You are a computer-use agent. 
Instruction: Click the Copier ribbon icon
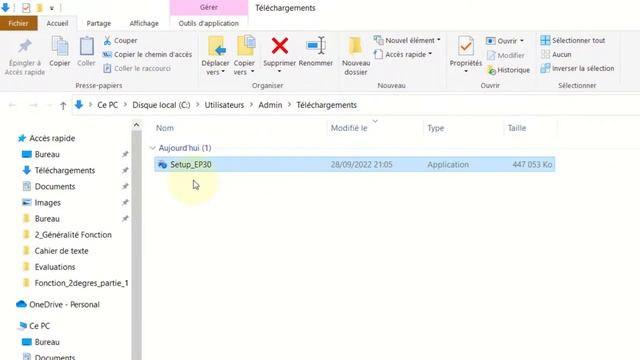click(x=60, y=46)
